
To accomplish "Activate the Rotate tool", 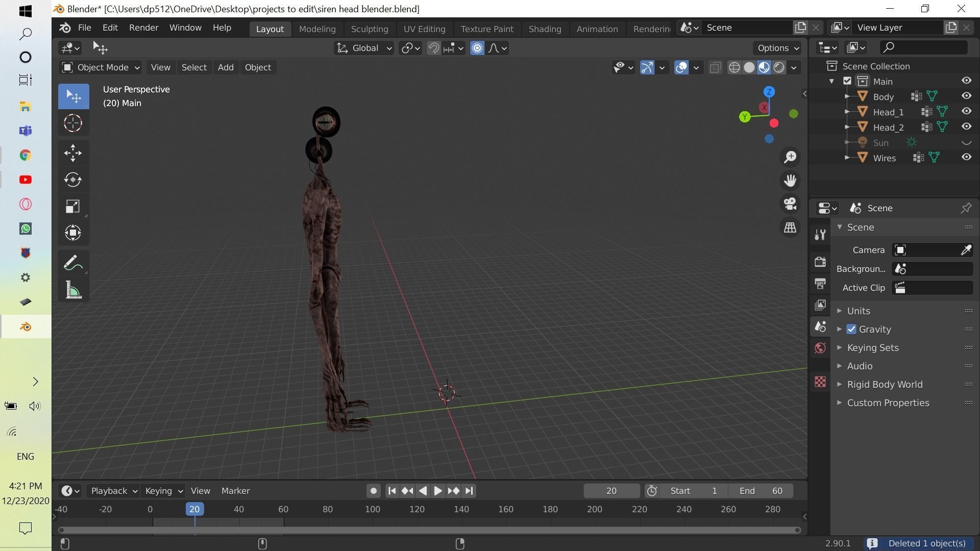I will click(x=73, y=180).
